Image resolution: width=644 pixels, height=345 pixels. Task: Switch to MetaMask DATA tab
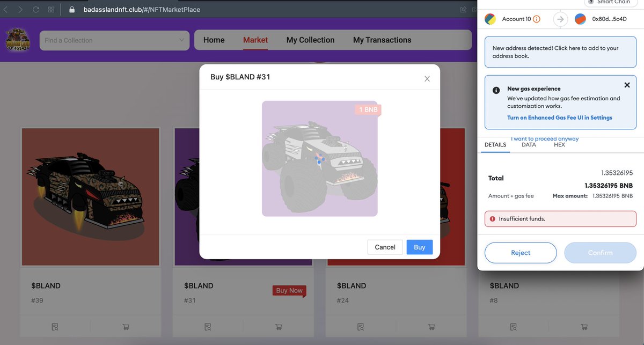[529, 145]
